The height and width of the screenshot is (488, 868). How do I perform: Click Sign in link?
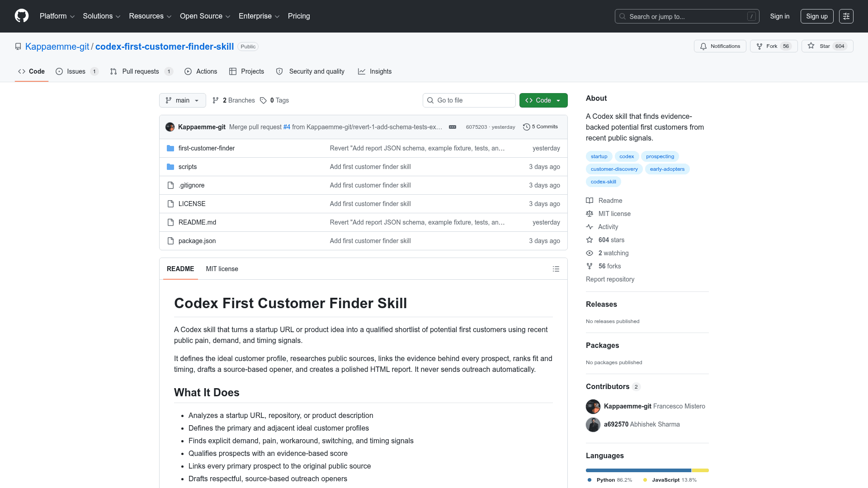pos(780,16)
